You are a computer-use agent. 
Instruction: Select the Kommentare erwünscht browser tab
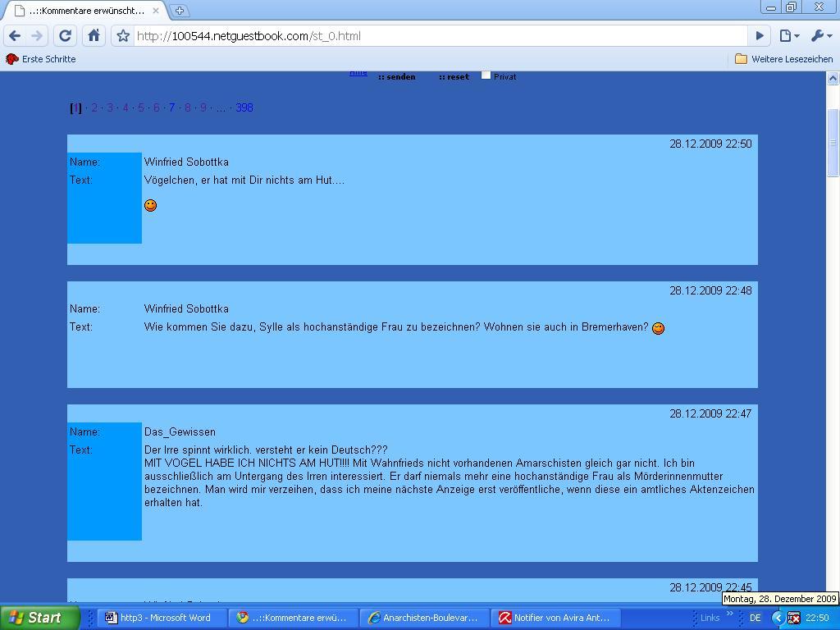[x=85, y=11]
